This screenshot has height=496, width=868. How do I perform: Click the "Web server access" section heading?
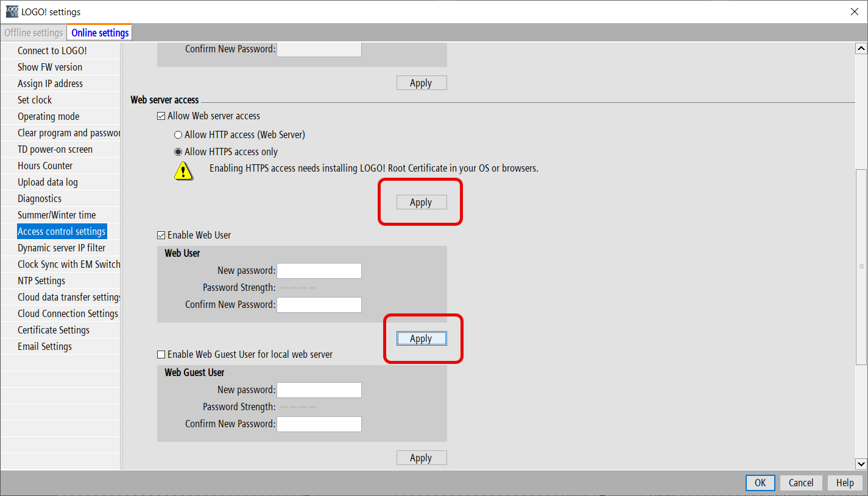tap(164, 100)
